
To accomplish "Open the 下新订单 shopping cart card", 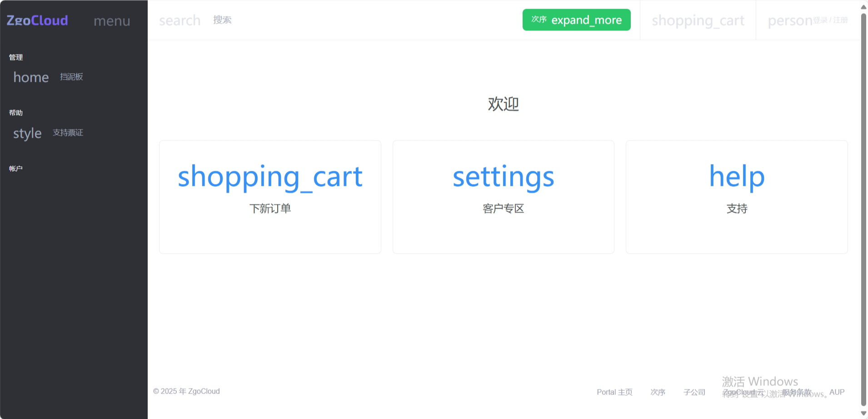I will (x=270, y=197).
